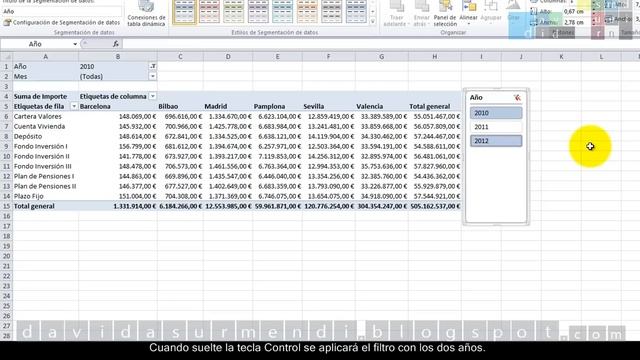Open Configuración de Segmentación de datos

pyautogui.click(x=62, y=23)
